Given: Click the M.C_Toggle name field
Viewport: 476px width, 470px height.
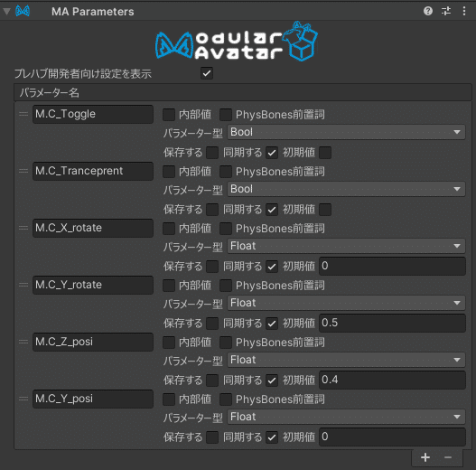Looking at the screenshot, I should [93, 114].
